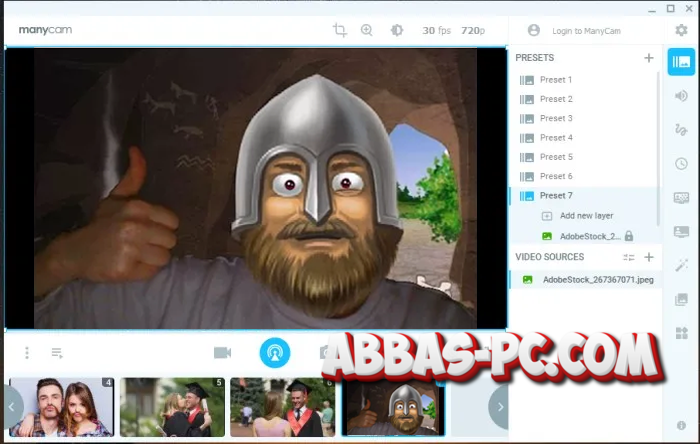700x444 pixels.
Task: Open the effects magic wand panel
Action: (x=681, y=265)
